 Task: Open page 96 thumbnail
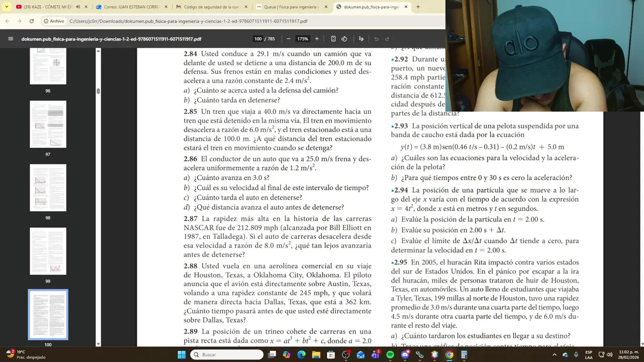(48, 66)
